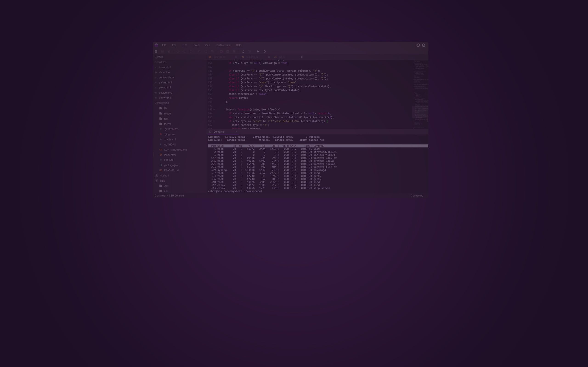Viewport: 588px width, 367px height.
Task: Share via the paper plane toolbar icon
Action: (x=243, y=51)
